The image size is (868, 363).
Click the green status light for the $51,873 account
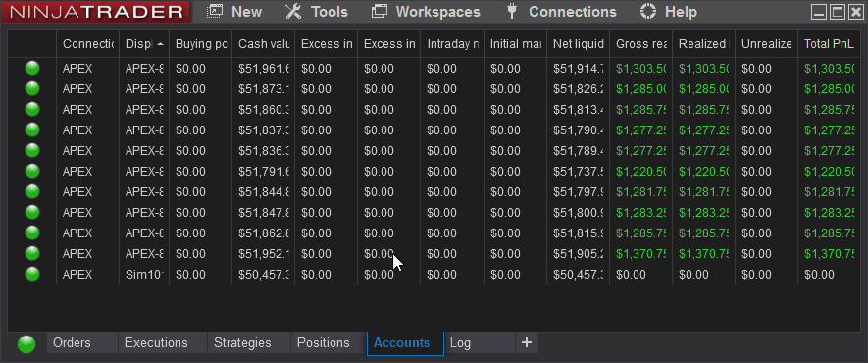(x=32, y=88)
